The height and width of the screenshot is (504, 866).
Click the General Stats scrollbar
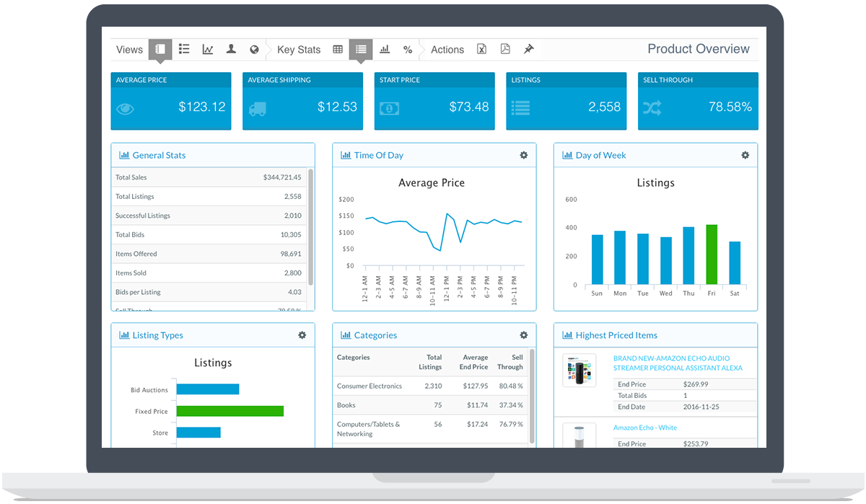311,226
